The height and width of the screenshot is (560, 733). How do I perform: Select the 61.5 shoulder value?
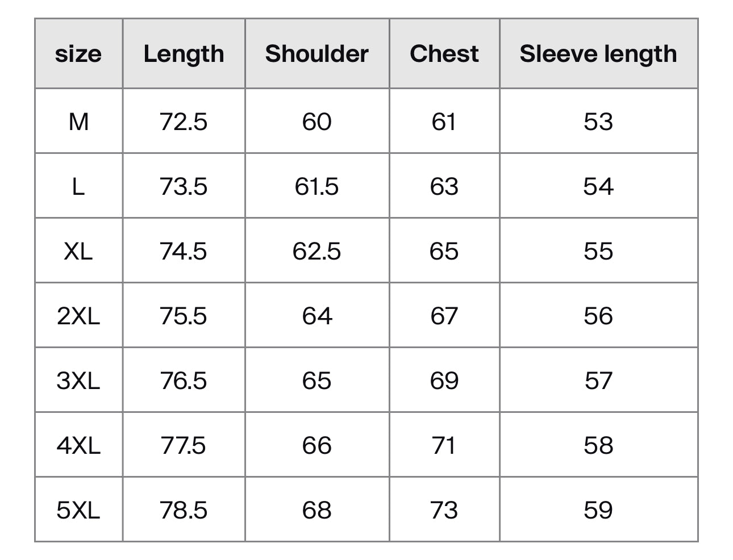(316, 186)
